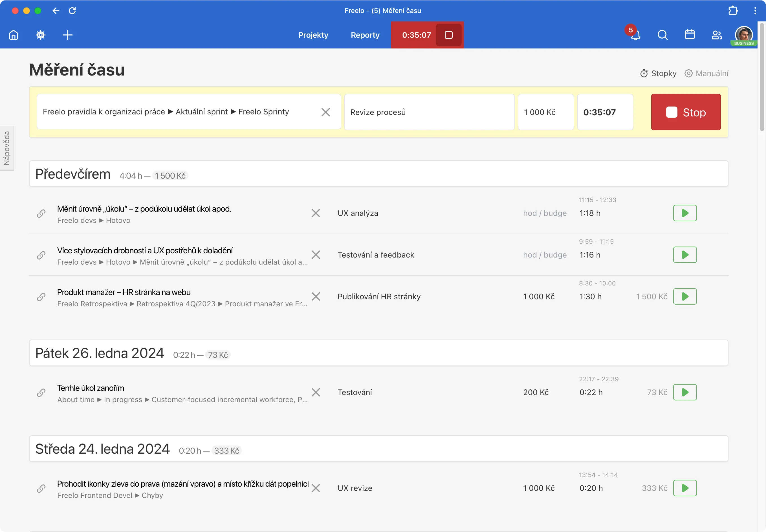This screenshot has width=766, height=532.
Task: Clear the selected task in active timer bar
Action: pyautogui.click(x=326, y=112)
